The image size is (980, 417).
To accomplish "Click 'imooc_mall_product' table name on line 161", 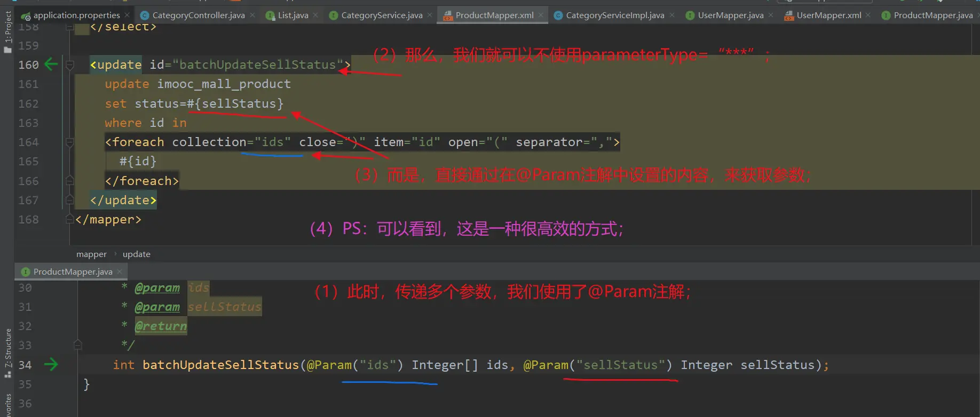I will 224,84.
